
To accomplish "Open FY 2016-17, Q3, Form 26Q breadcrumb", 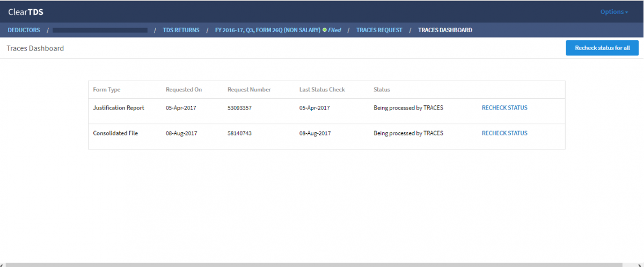I will [x=267, y=30].
